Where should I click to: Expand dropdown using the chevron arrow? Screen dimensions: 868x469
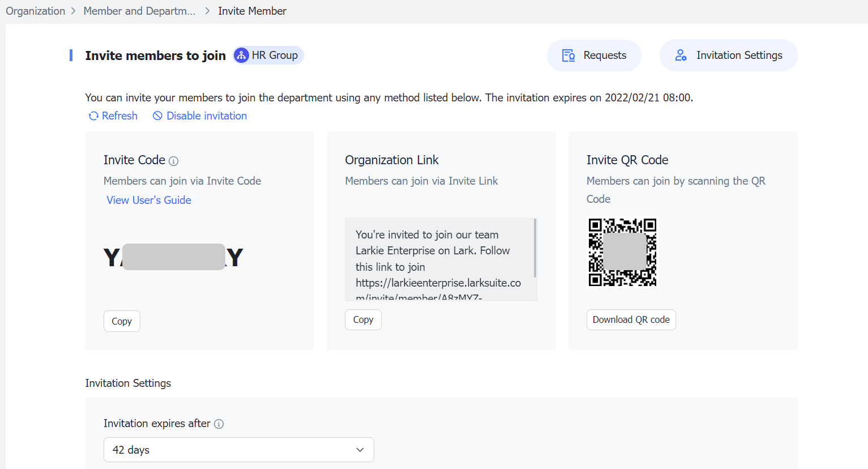tap(360, 450)
